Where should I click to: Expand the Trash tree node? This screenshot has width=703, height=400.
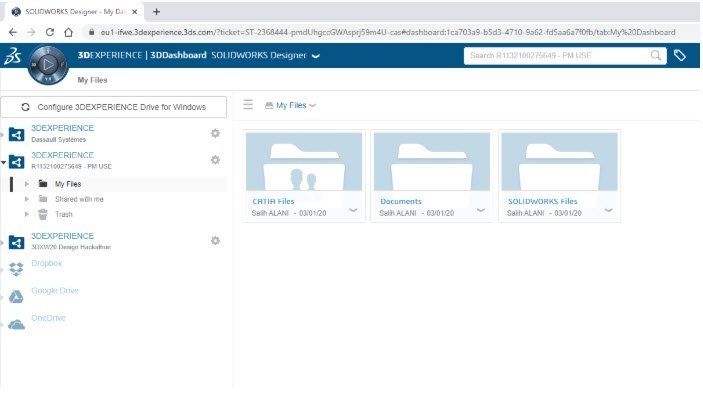tap(26, 214)
